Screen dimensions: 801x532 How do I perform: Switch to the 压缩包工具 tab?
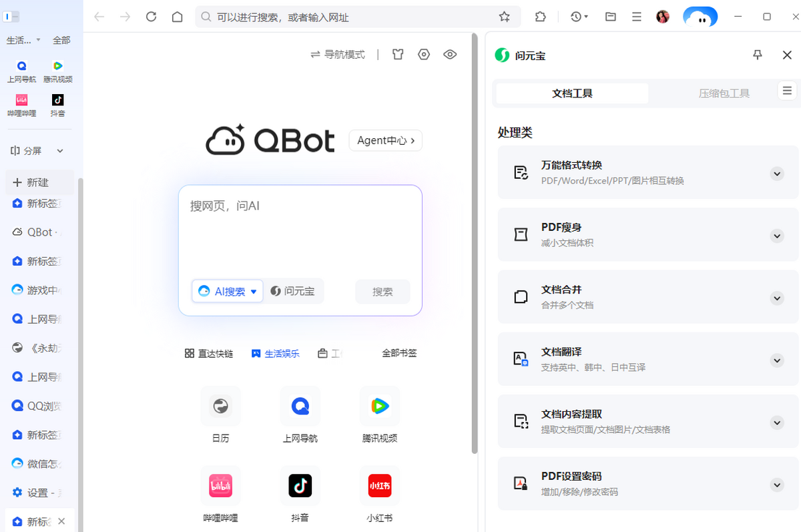[724, 93]
